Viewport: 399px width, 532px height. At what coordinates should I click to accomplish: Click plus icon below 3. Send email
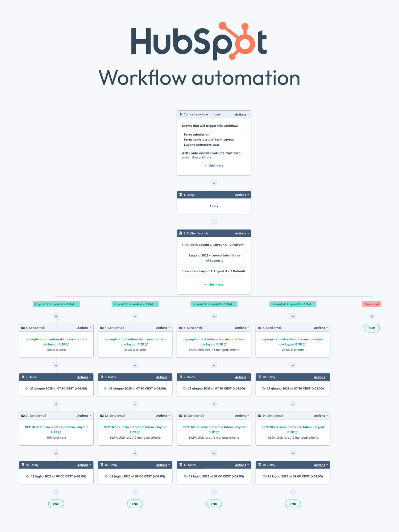pos(56,365)
